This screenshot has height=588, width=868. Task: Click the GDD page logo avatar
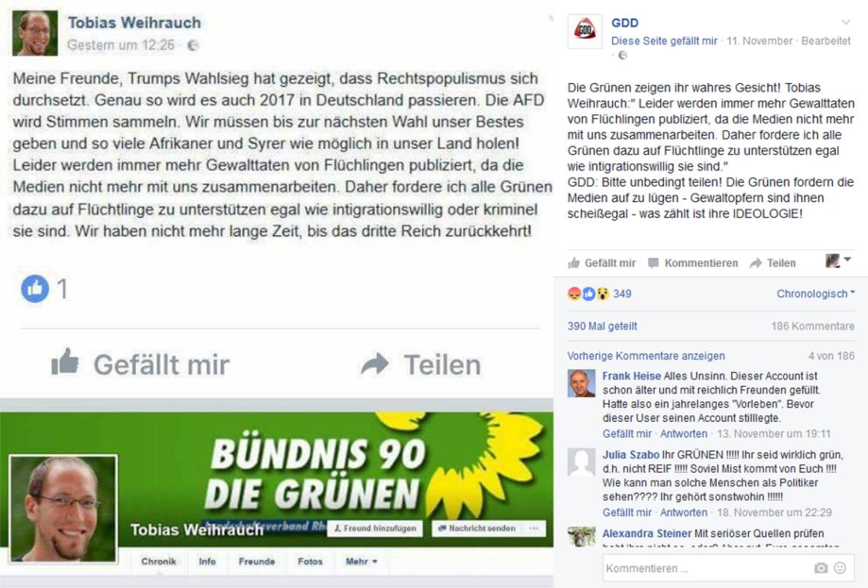coord(585,32)
